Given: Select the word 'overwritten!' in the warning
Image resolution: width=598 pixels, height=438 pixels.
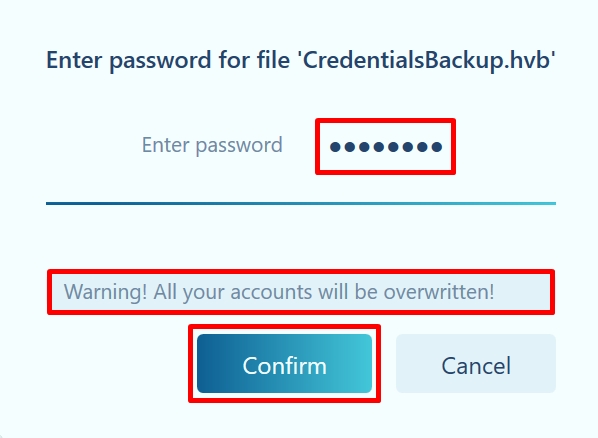Looking at the screenshot, I should (439, 292).
